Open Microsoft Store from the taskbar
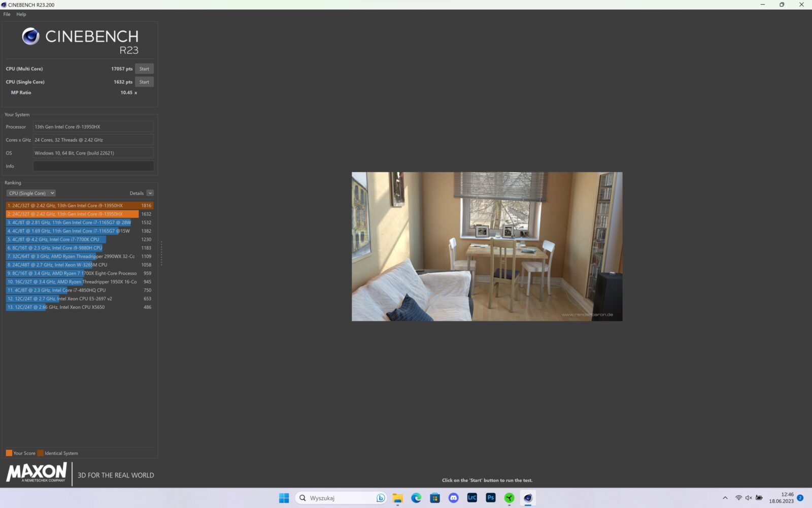The image size is (812, 508). [435, 498]
